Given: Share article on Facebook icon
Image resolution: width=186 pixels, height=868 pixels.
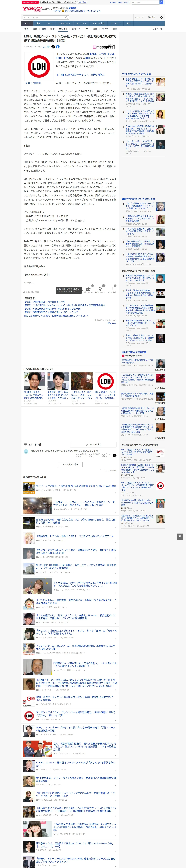Looking at the screenshot, I should (58, 47).
